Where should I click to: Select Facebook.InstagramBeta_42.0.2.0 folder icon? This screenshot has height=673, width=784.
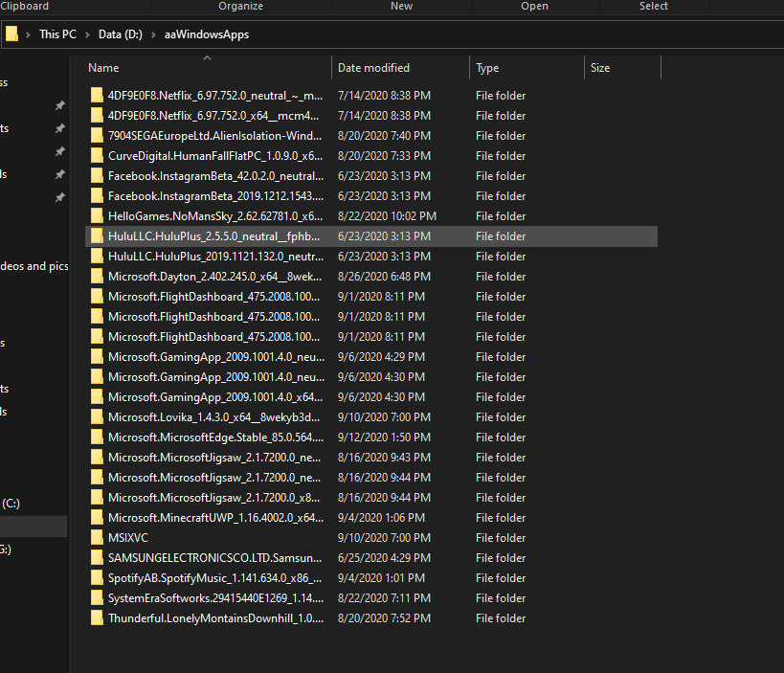[97, 176]
